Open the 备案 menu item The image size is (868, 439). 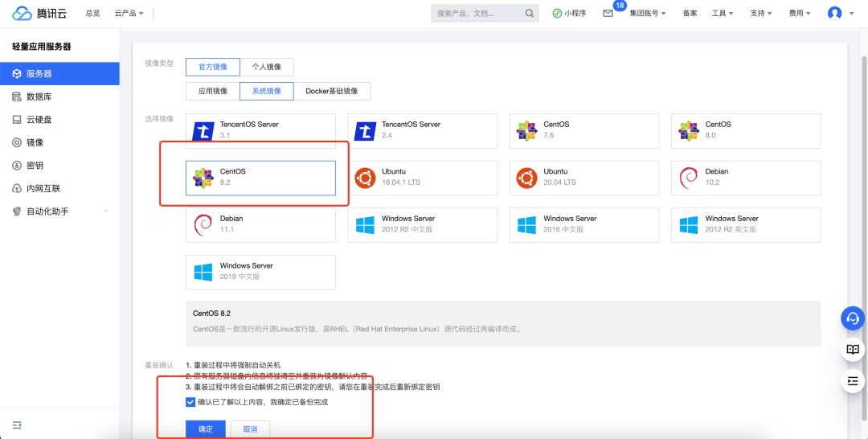(x=690, y=14)
